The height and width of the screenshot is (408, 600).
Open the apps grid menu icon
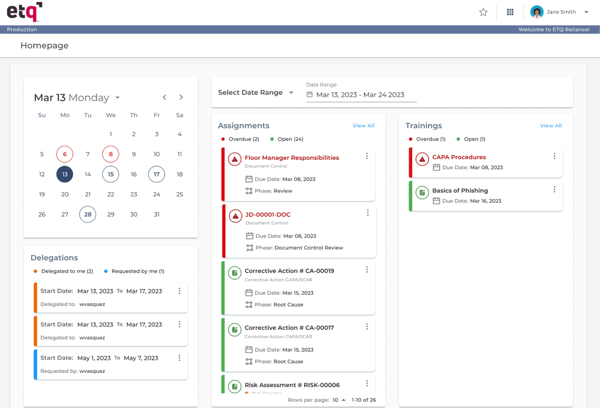pos(510,12)
